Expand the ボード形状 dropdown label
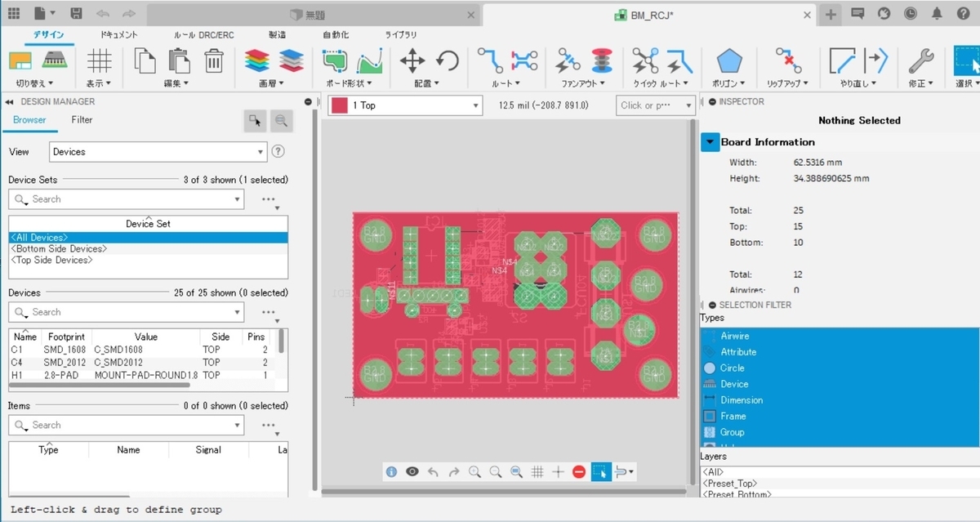Screen dimensions: 980x522 [349, 83]
